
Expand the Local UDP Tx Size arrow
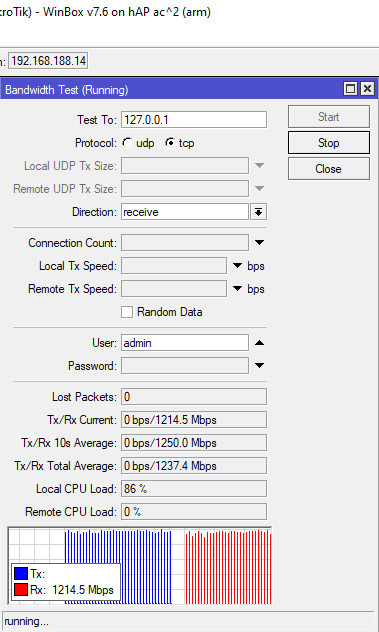259,166
